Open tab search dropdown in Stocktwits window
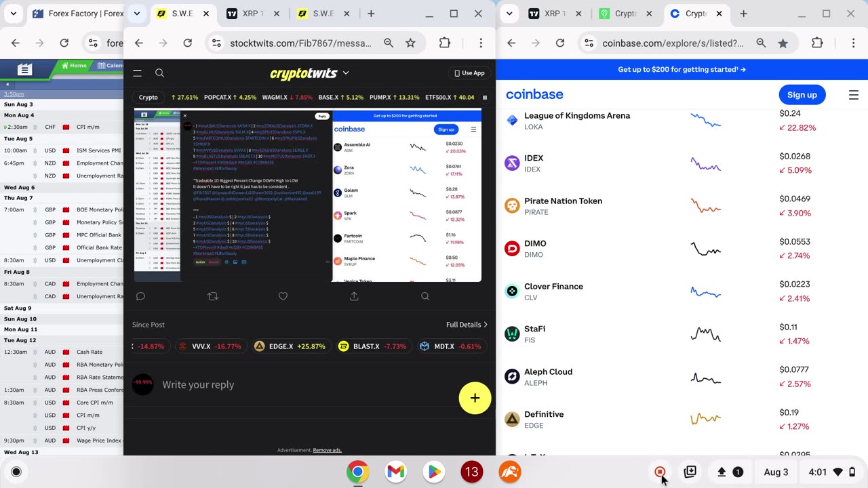 click(137, 14)
